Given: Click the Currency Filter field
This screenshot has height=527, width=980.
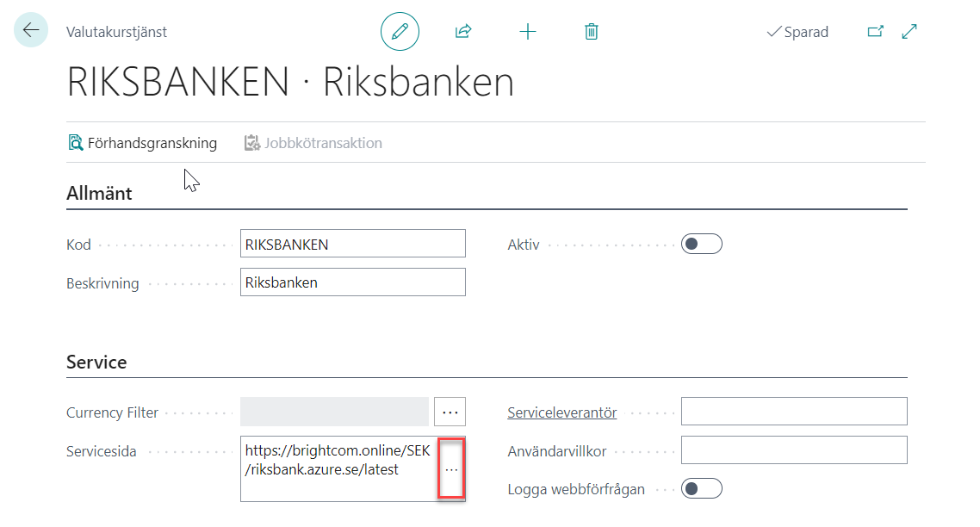Looking at the screenshot, I should (334, 412).
